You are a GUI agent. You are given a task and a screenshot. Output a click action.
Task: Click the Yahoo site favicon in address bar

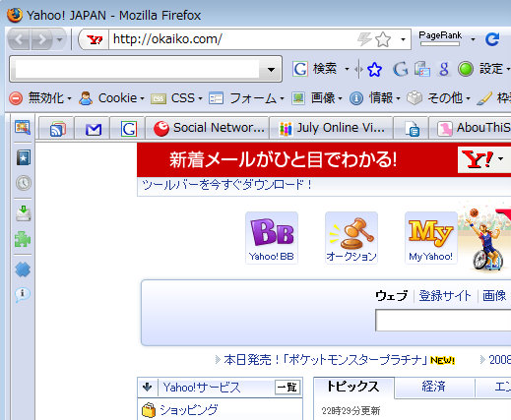coord(95,39)
